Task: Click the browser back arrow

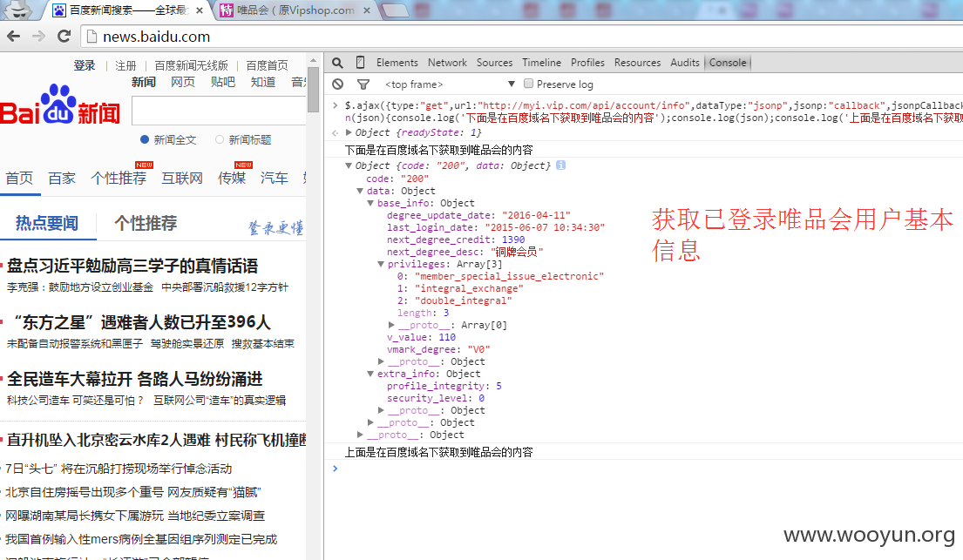Action: point(14,37)
